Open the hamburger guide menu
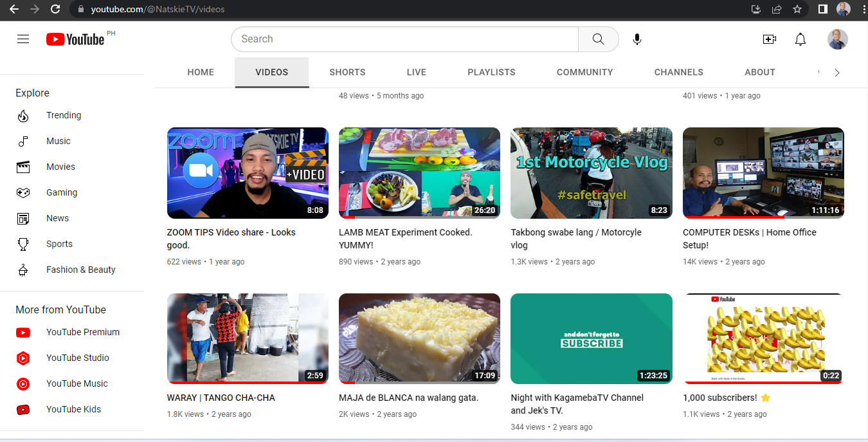868x442 pixels. click(x=23, y=39)
